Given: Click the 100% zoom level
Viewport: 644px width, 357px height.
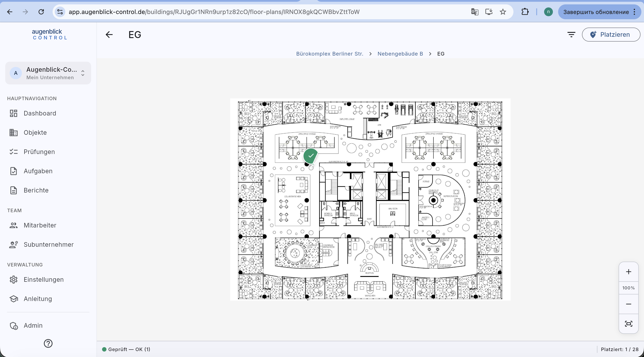Looking at the screenshot, I should pos(628,288).
